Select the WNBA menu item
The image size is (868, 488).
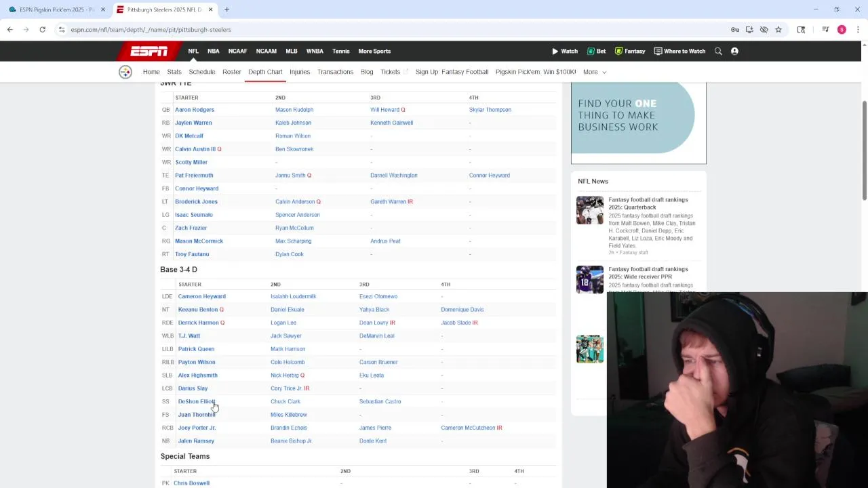[x=315, y=51]
